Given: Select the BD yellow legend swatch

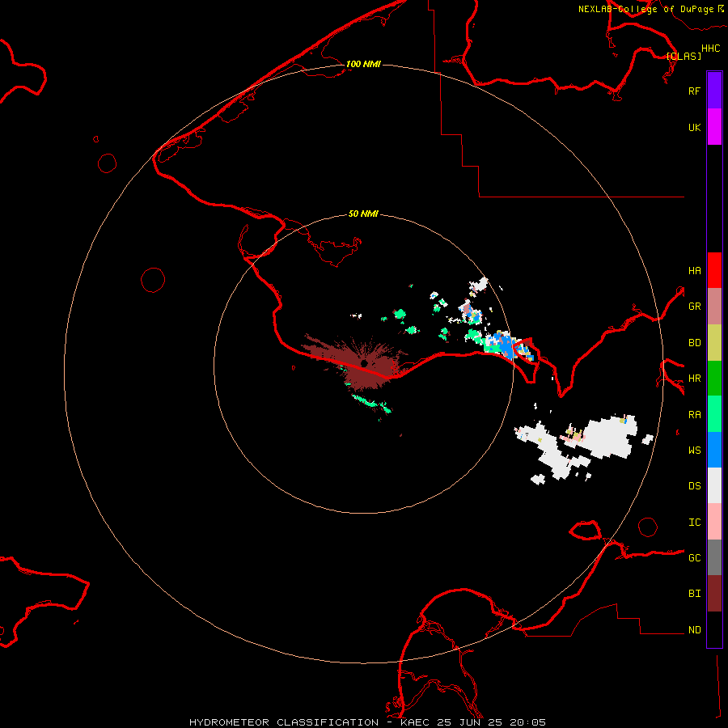Looking at the screenshot, I should click(714, 343).
